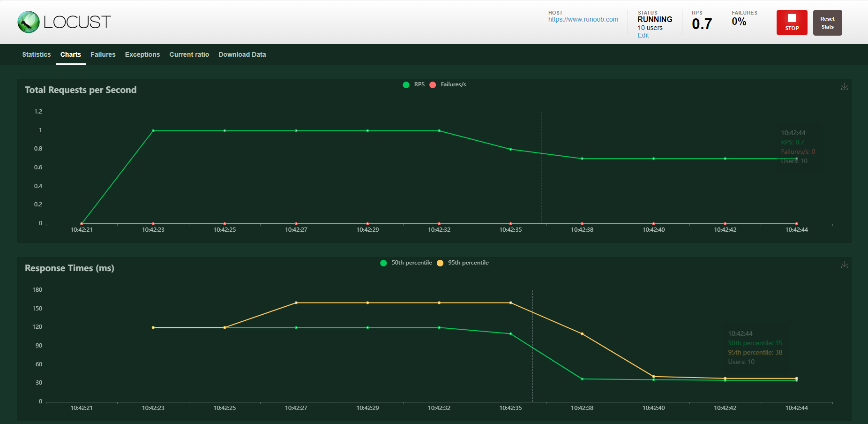The image size is (868, 424).
Task: Click the '95th percentile: 38' tooltip text
Action: (x=755, y=353)
